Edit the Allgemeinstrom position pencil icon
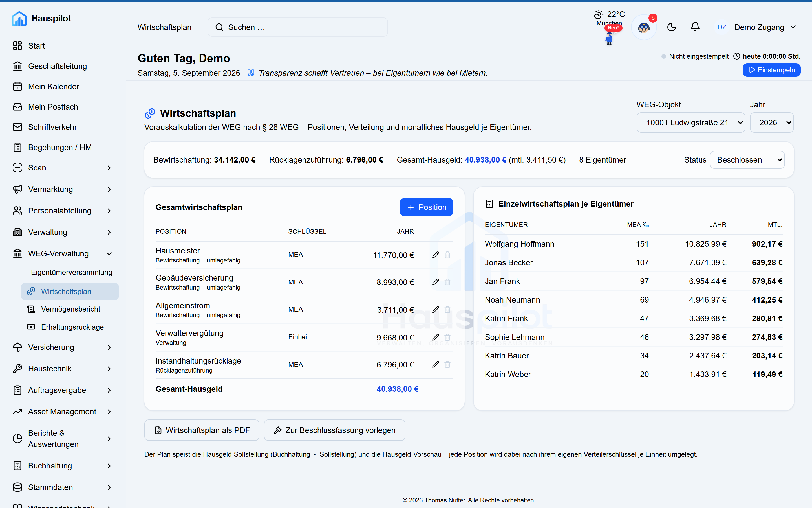The image size is (812, 508). click(436, 310)
